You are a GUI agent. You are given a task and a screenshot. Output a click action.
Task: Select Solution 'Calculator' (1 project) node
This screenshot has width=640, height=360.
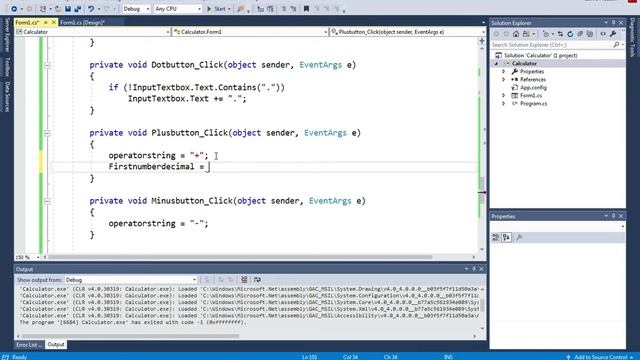tap(540, 55)
